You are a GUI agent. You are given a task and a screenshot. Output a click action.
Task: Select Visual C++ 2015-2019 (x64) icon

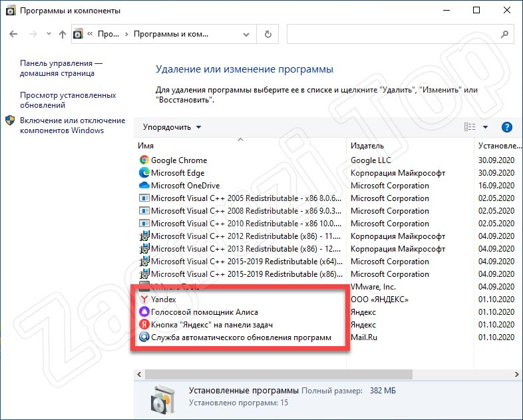[144, 262]
